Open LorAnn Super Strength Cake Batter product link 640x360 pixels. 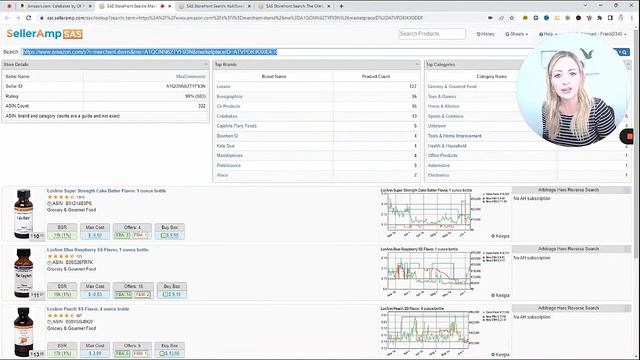click(107, 191)
